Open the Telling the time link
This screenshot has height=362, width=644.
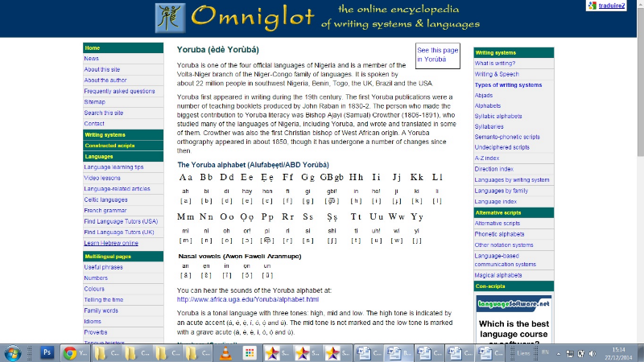(x=104, y=299)
